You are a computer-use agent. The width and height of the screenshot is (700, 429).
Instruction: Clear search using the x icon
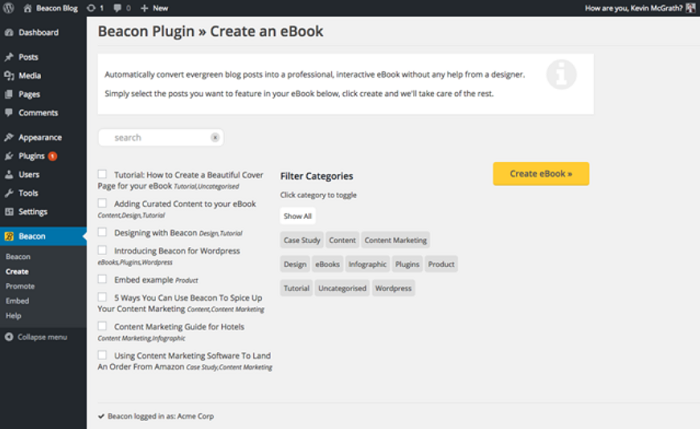coord(215,138)
